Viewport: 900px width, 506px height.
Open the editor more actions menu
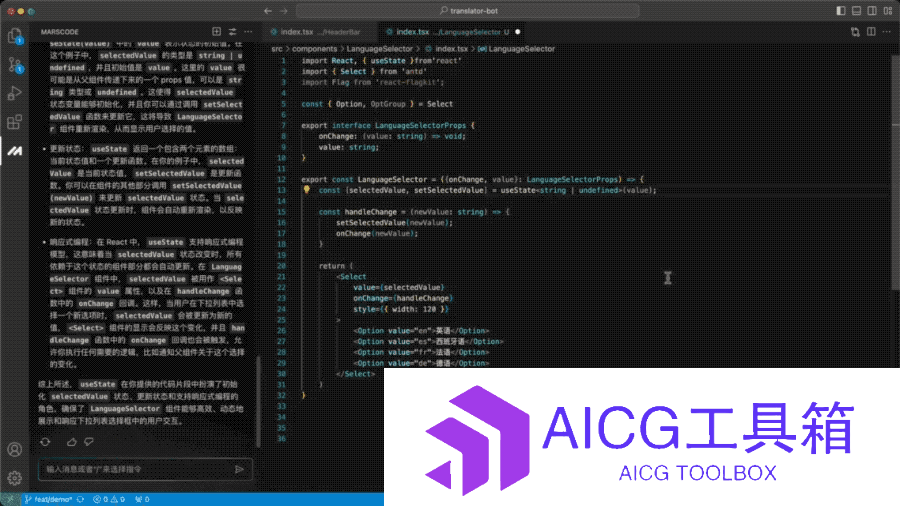(887, 32)
